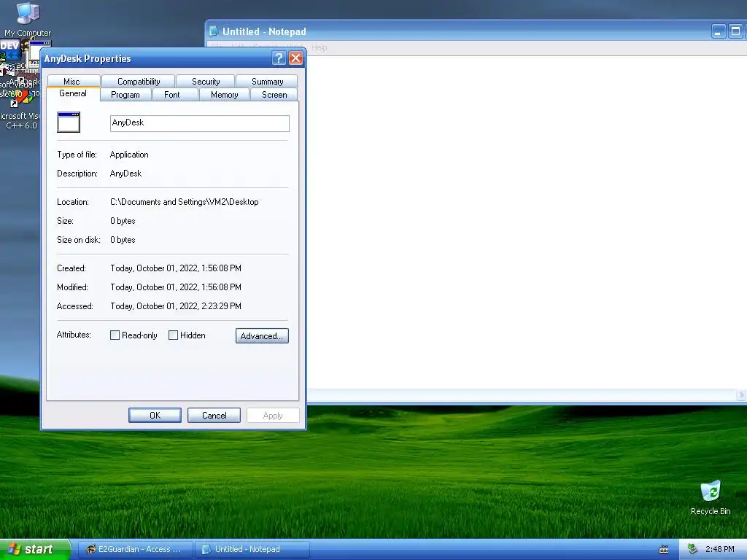Click the "AnyDesk Properties" title bar text
747x560 pixels.
(x=88, y=58)
